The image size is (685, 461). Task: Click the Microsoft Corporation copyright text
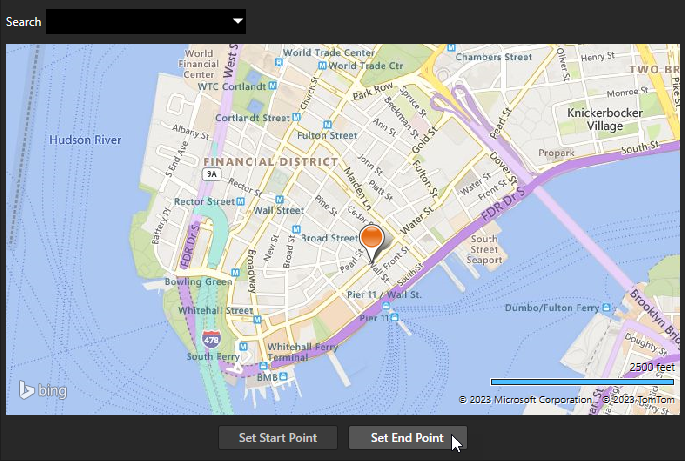click(525, 399)
